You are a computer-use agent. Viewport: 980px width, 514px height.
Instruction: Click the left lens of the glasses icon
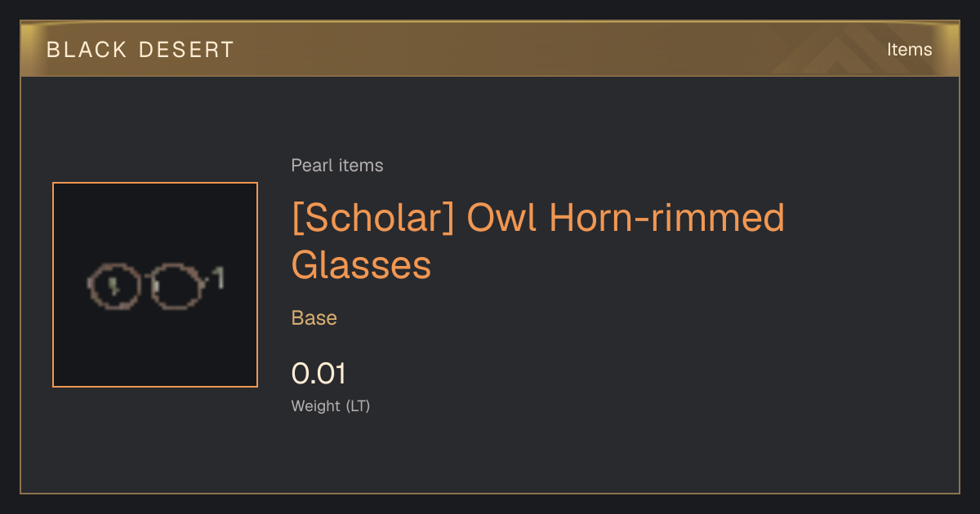pos(114,286)
